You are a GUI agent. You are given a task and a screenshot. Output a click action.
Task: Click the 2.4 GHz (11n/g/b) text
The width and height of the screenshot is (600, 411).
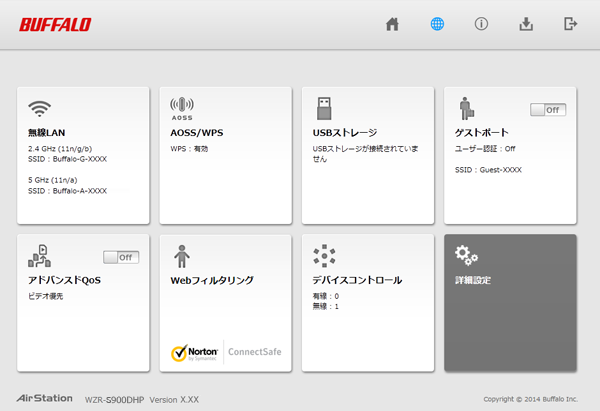pos(60,149)
